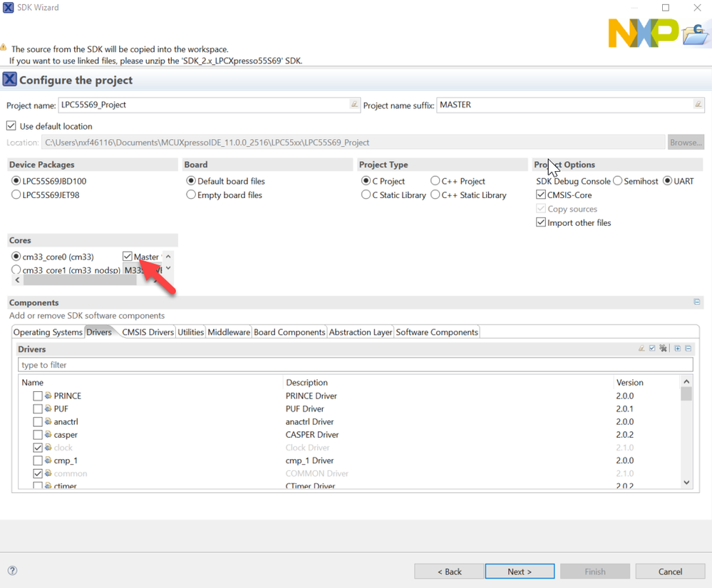This screenshot has height=588, width=712.
Task: Choose Empty board files option
Action: click(191, 195)
